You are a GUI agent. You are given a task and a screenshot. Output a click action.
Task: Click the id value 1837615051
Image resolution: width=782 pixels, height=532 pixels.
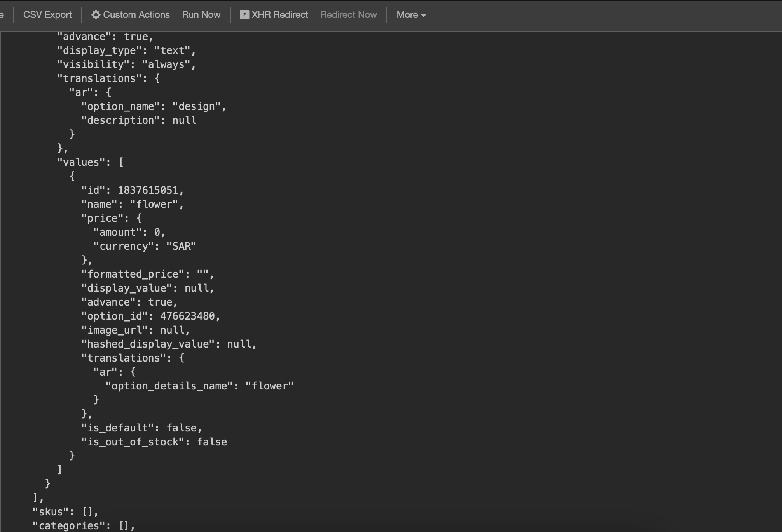tap(148, 190)
